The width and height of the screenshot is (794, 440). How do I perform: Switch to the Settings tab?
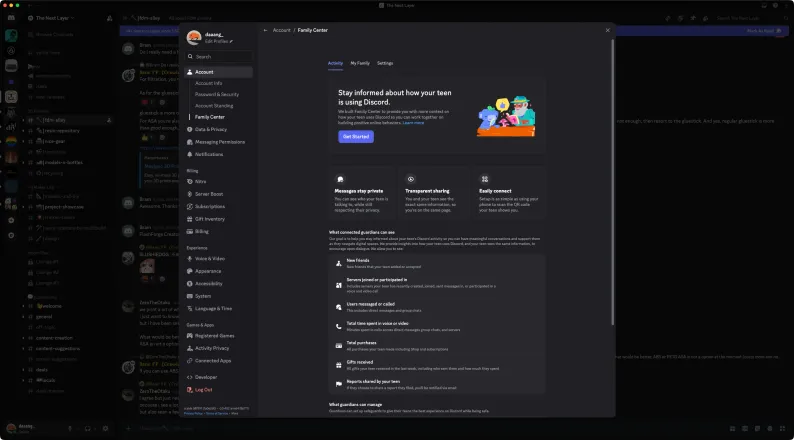(385, 63)
